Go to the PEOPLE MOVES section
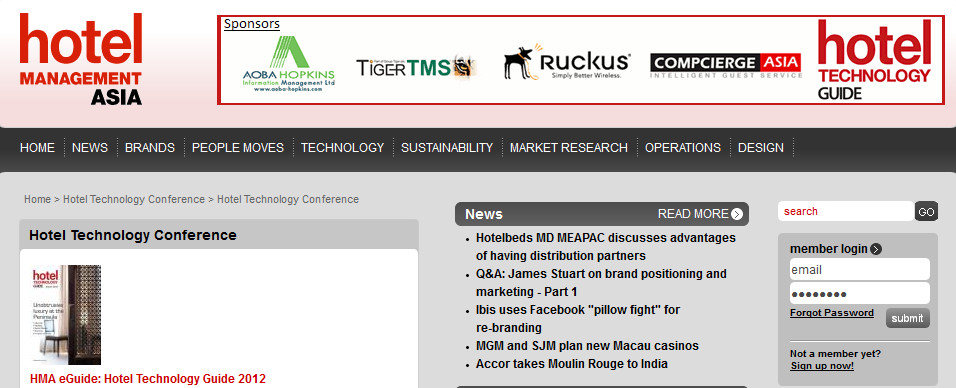Image resolution: width=956 pixels, height=388 pixels. pyautogui.click(x=238, y=148)
